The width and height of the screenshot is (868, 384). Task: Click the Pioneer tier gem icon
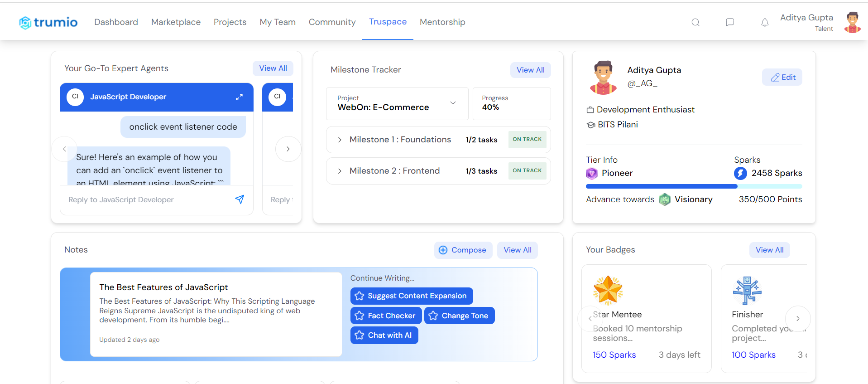click(592, 173)
